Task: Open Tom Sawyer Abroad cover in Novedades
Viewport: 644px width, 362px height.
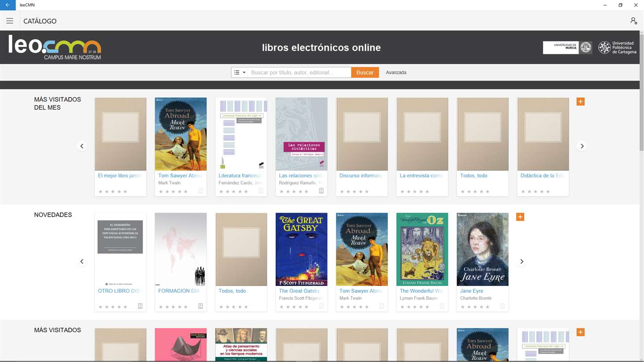Action: 362,249
